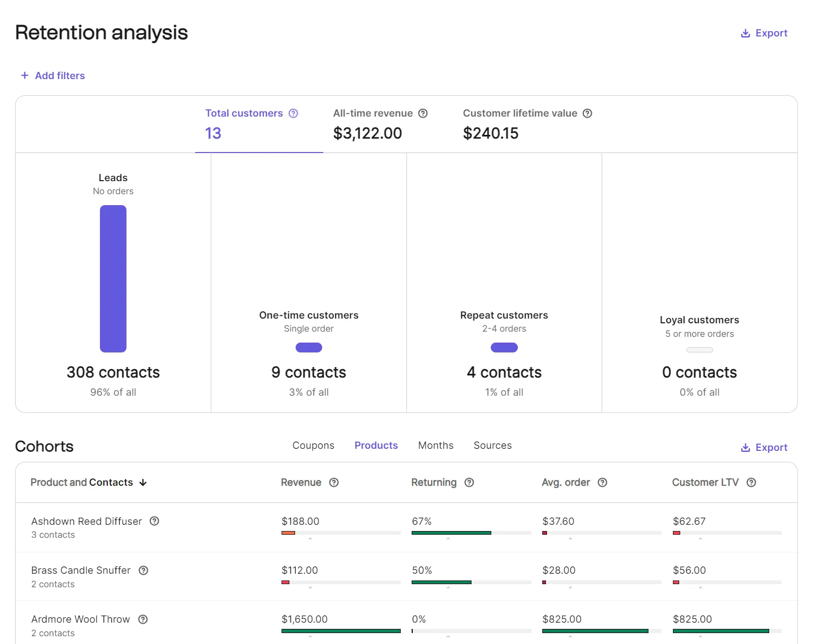The height and width of the screenshot is (644, 815).
Task: Click the Avg. order column header
Action: click(566, 483)
